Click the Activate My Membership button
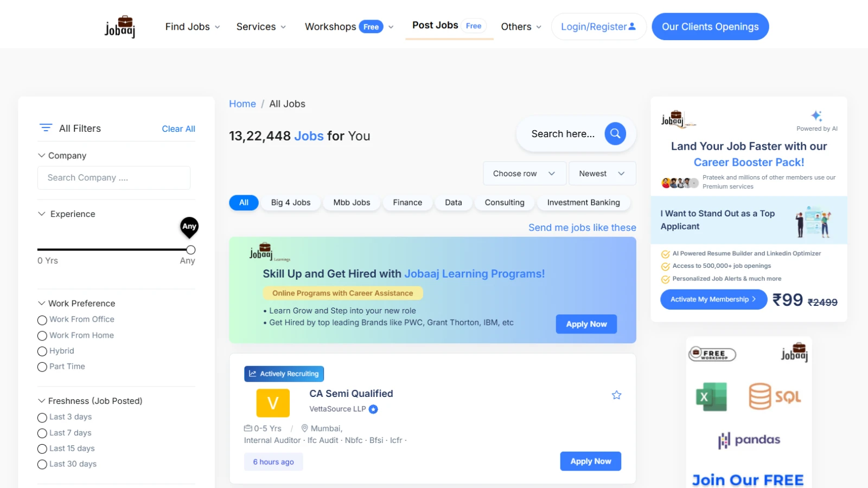 pyautogui.click(x=713, y=299)
